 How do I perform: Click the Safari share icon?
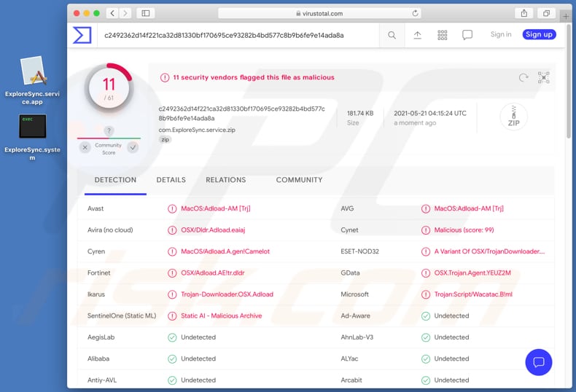point(524,13)
